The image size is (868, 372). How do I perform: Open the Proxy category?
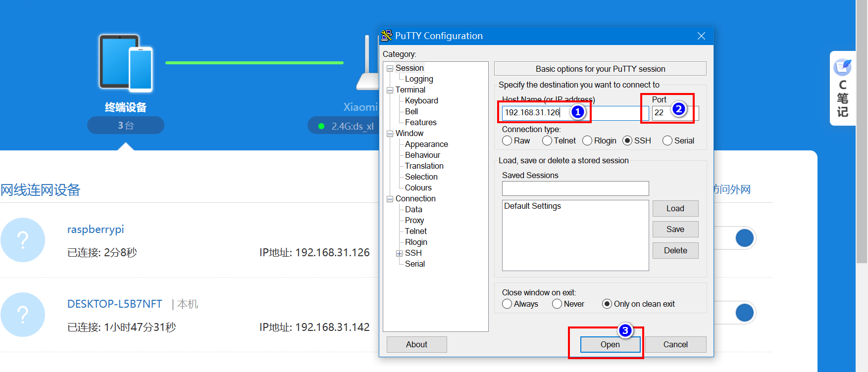(414, 220)
